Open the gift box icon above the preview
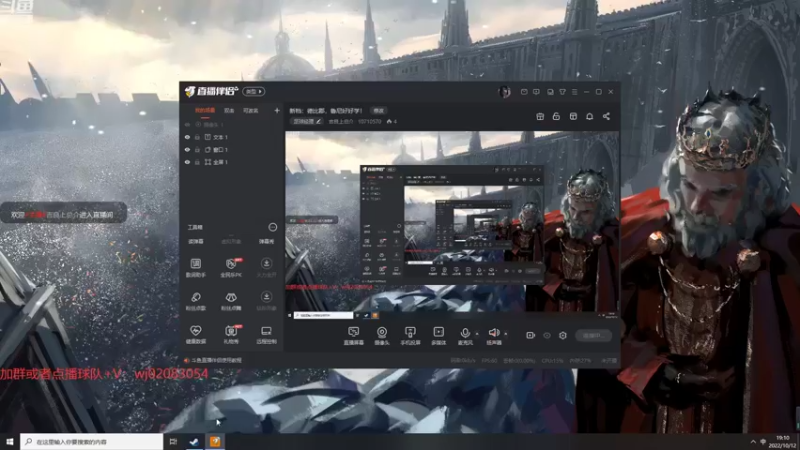This screenshot has height=450, width=800. (x=540, y=116)
